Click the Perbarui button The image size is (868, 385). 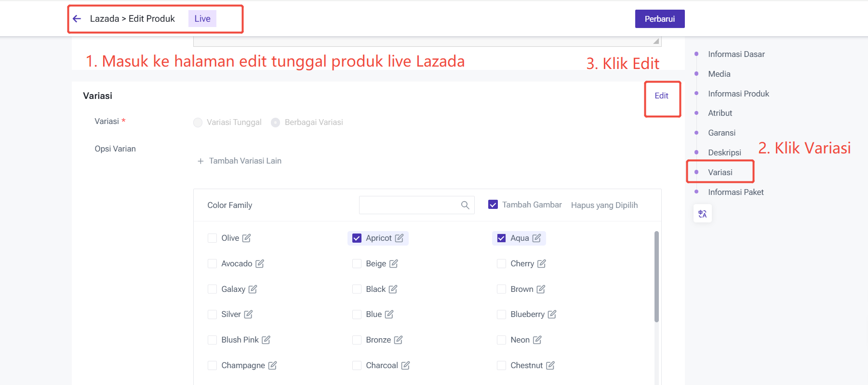pyautogui.click(x=659, y=19)
